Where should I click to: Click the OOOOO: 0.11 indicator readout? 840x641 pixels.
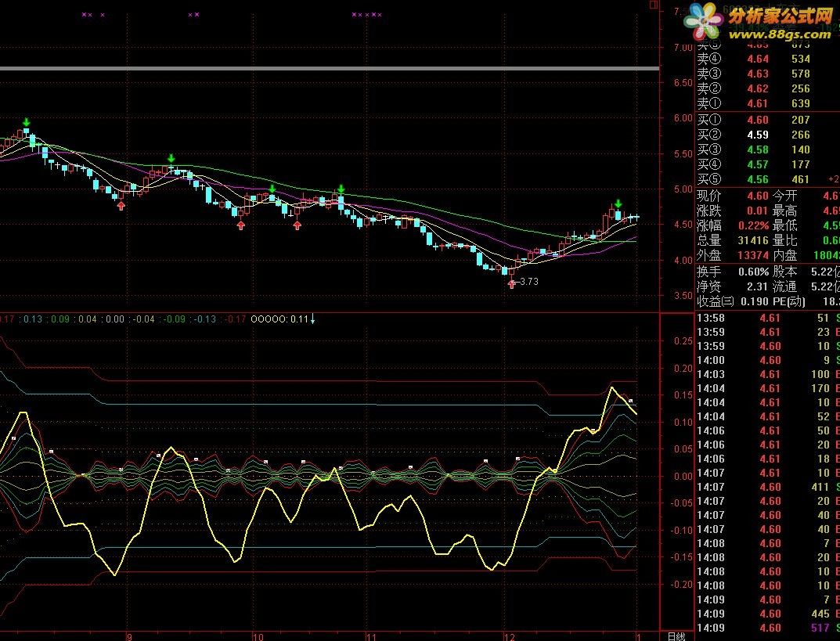point(279,319)
